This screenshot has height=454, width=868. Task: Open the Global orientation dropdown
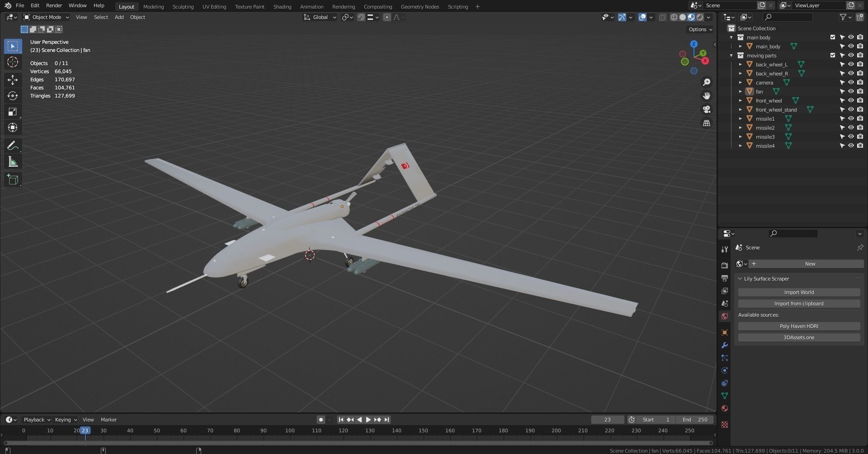(320, 17)
